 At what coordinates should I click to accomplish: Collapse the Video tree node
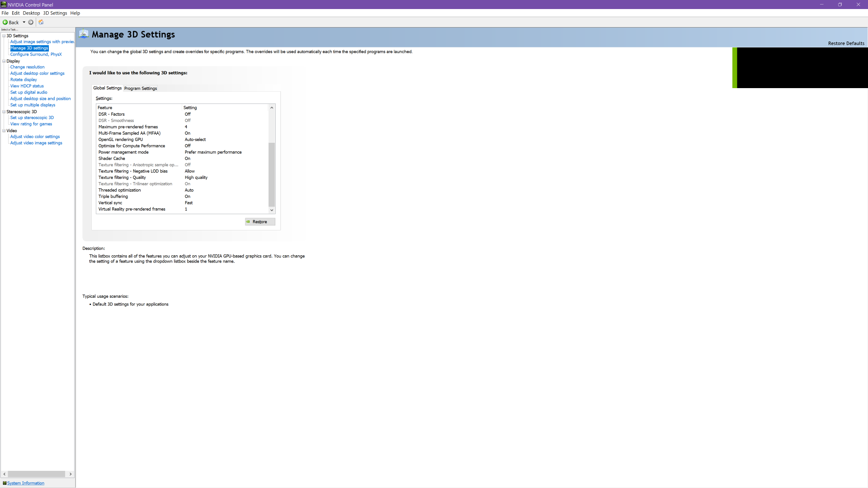tap(4, 131)
